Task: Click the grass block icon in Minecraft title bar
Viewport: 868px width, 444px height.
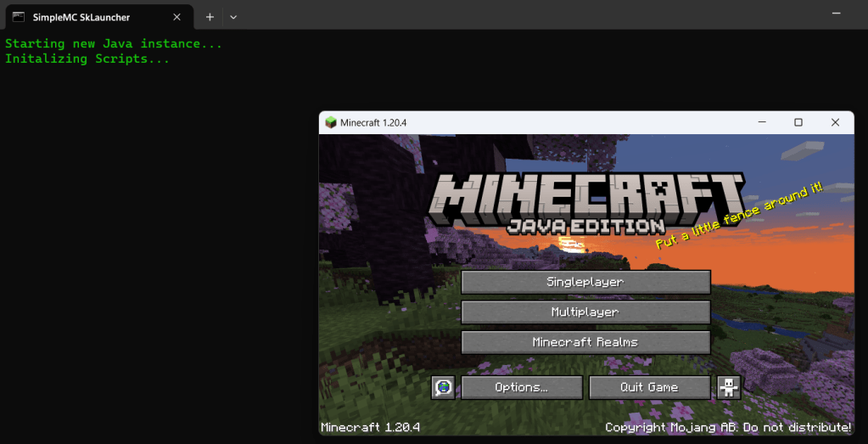Action: point(331,122)
